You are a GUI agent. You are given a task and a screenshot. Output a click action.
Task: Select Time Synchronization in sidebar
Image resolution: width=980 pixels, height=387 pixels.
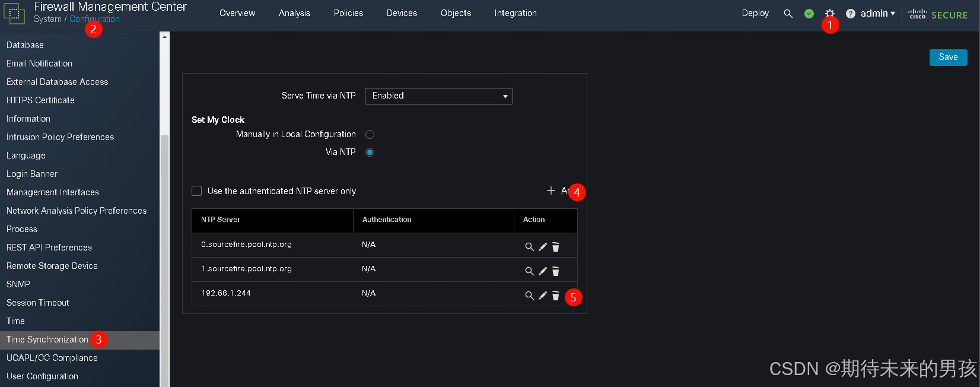[x=79, y=340]
